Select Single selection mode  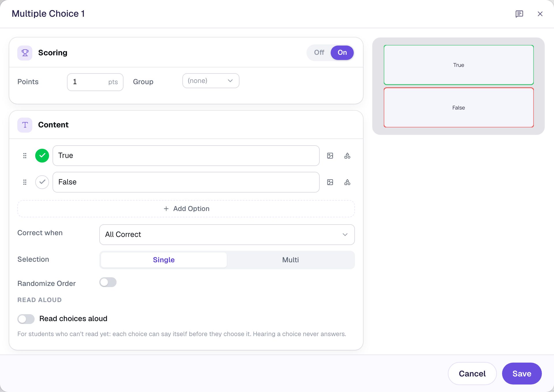[x=164, y=260]
